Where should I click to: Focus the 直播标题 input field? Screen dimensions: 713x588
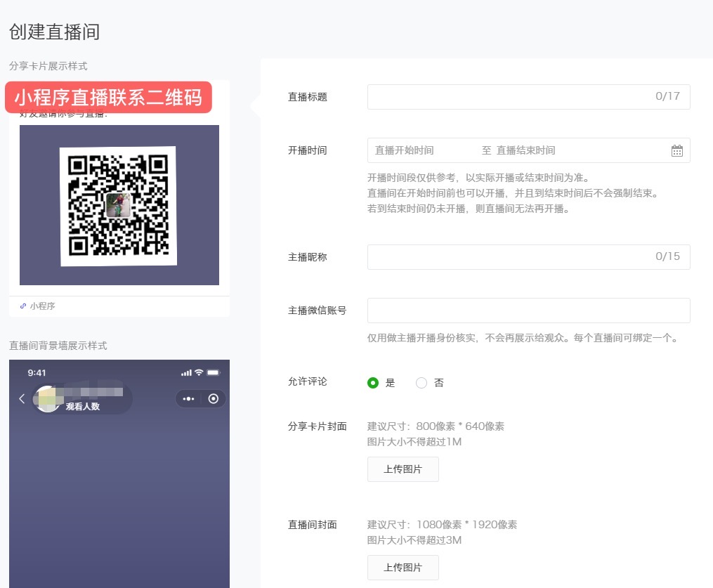click(528, 97)
